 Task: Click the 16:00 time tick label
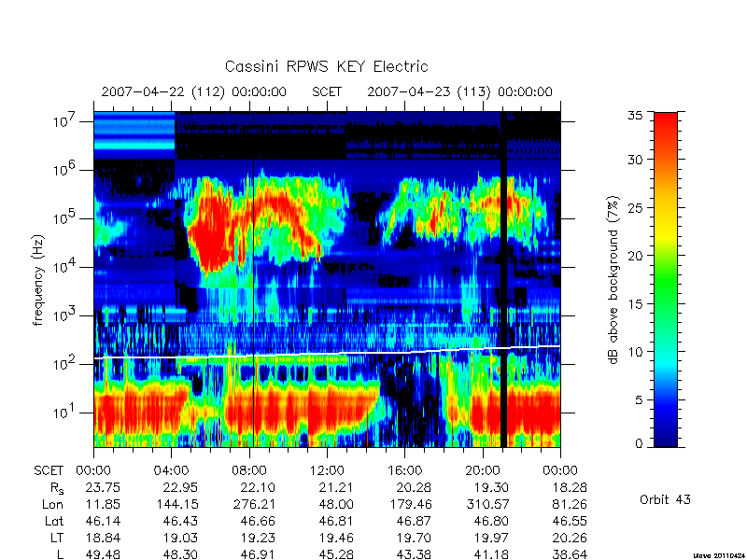point(404,470)
